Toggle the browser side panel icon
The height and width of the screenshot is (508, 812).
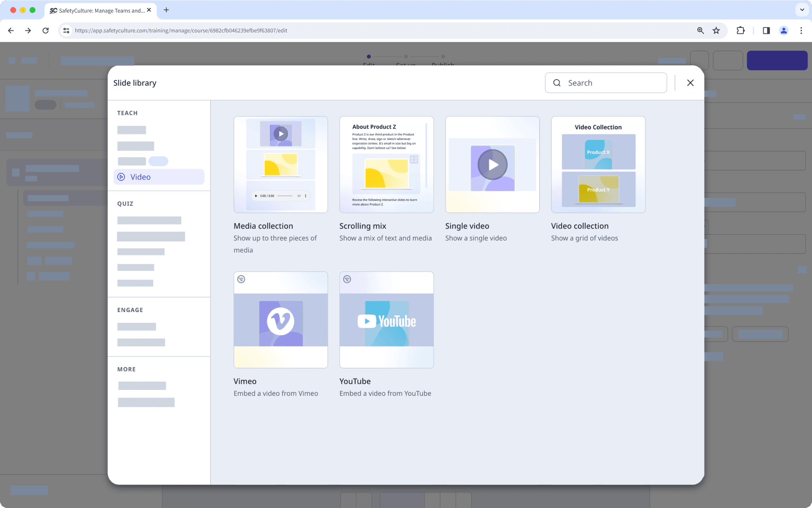(x=766, y=30)
